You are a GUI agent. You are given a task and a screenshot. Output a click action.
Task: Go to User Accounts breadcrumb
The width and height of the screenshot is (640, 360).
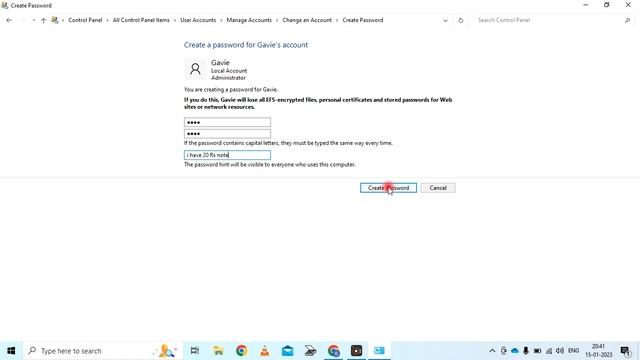click(x=198, y=20)
